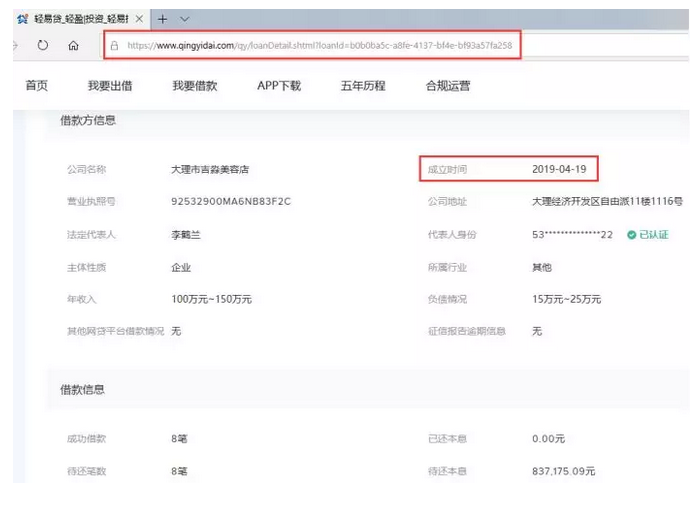Click the 其他 industry value
Image resolution: width=700 pixels, height=513 pixels.
[542, 267]
